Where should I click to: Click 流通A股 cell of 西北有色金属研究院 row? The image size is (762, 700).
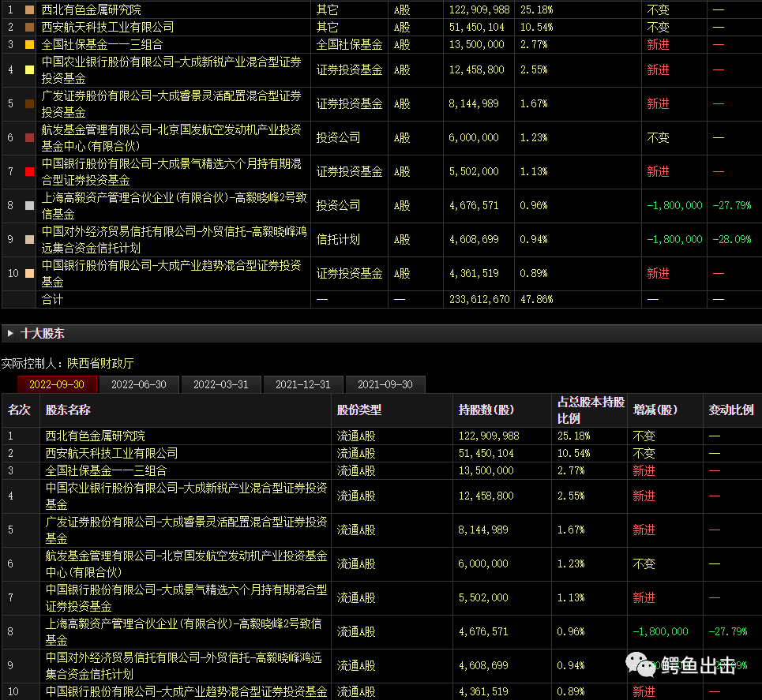356,436
